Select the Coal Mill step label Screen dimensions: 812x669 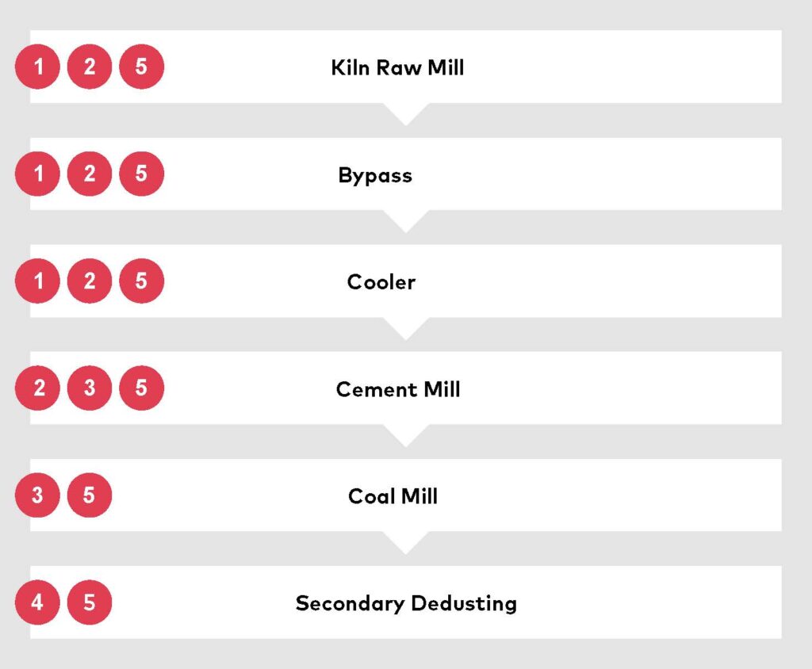(x=393, y=496)
